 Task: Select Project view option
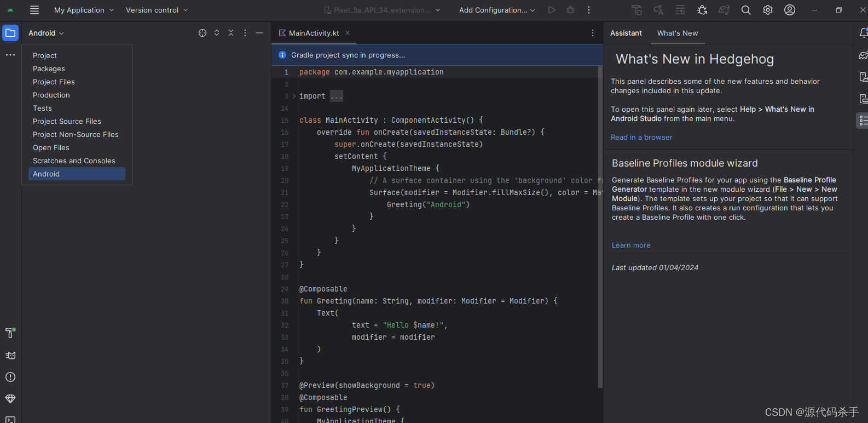click(x=77, y=55)
